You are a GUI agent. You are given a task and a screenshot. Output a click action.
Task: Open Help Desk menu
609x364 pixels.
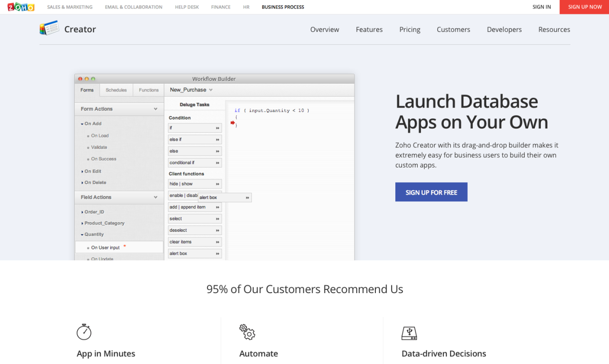(187, 7)
